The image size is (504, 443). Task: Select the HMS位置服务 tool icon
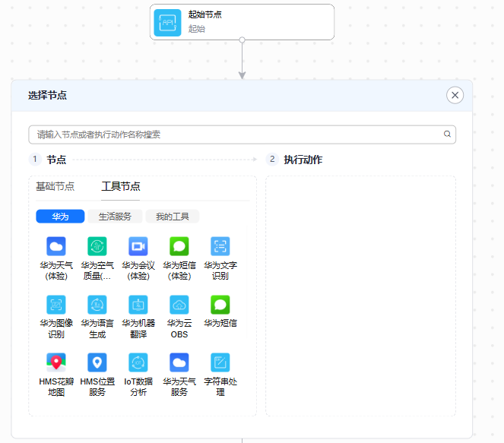point(97,362)
